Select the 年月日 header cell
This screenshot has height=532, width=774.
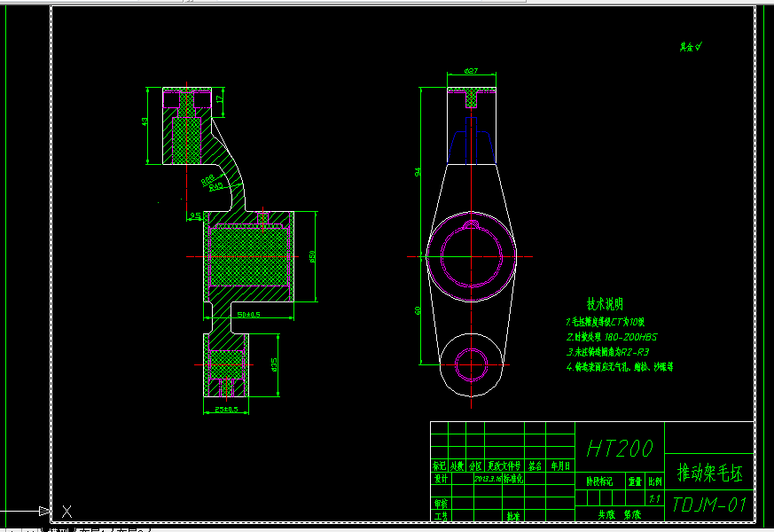coord(560,465)
